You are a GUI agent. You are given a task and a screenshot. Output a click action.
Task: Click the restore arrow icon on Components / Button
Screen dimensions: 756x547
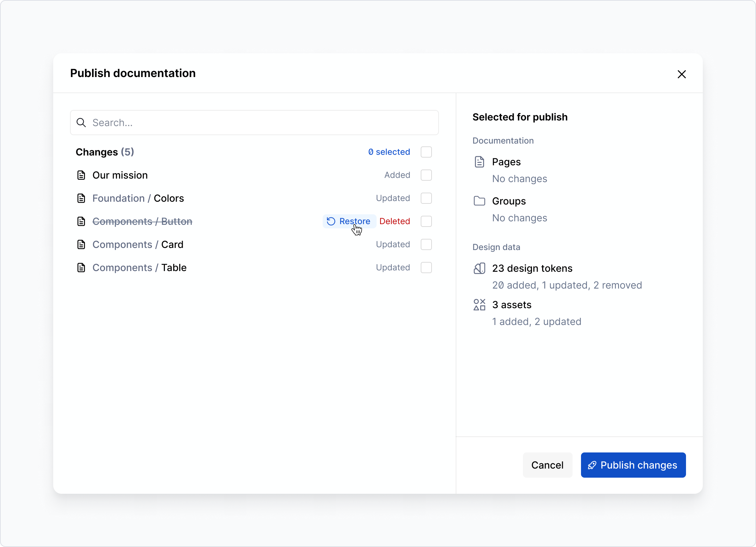[330, 221]
